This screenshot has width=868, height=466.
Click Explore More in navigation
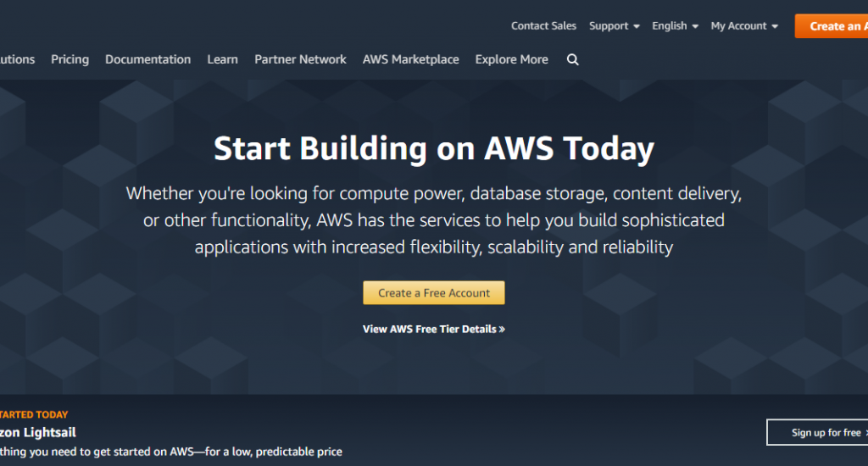pos(511,59)
